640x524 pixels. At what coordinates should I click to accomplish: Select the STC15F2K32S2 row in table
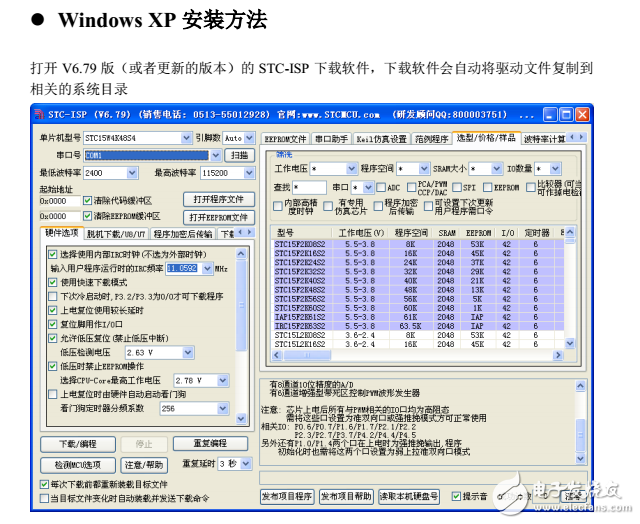300,271
